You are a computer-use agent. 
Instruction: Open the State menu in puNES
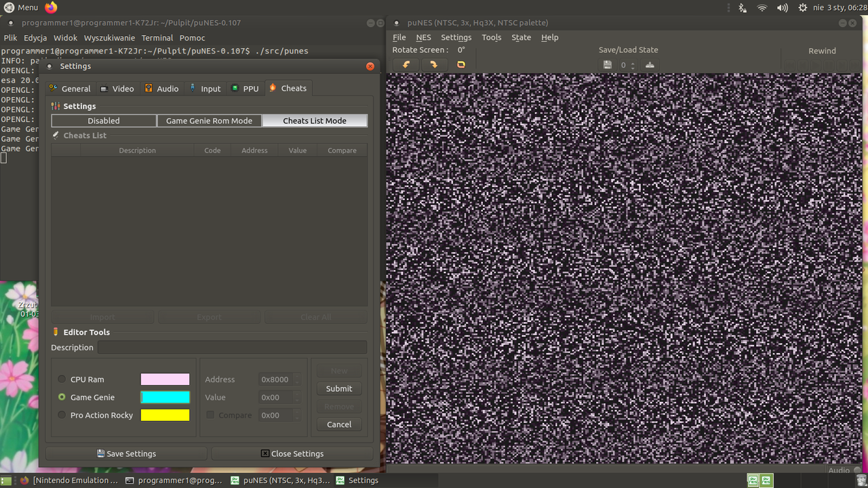(521, 37)
